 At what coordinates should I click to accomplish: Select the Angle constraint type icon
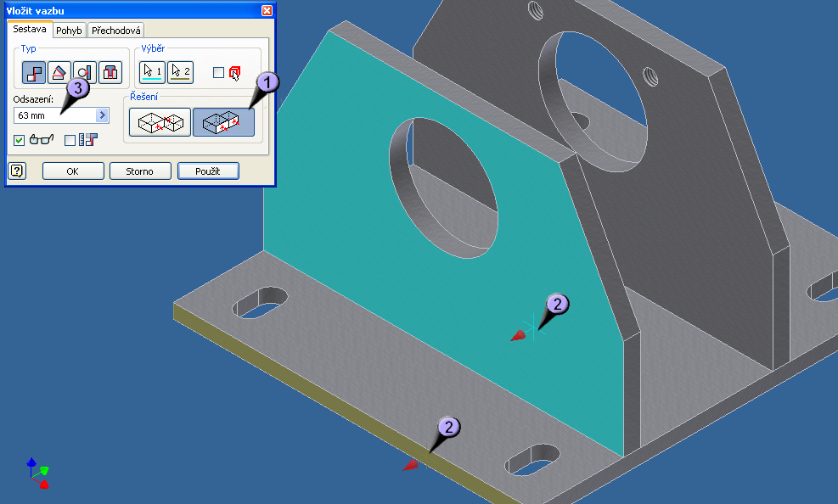59,73
